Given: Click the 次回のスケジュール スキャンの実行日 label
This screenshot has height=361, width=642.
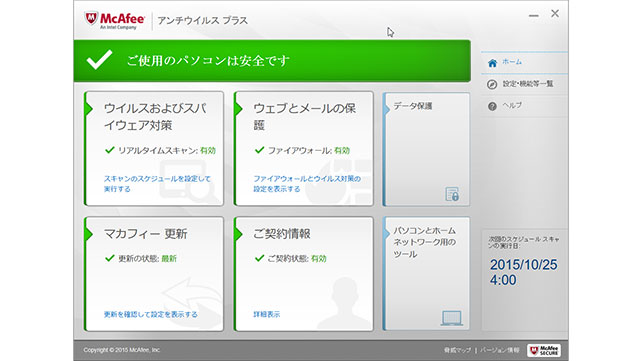Looking at the screenshot, I should (524, 242).
